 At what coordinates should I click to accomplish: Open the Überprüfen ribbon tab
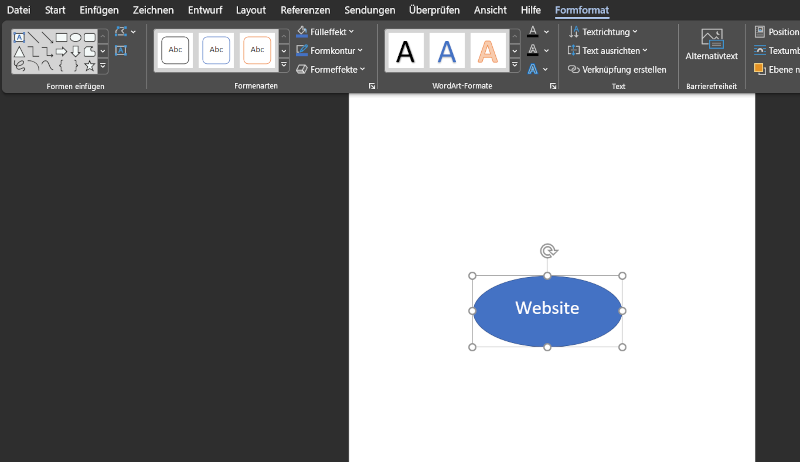pyautogui.click(x=434, y=10)
